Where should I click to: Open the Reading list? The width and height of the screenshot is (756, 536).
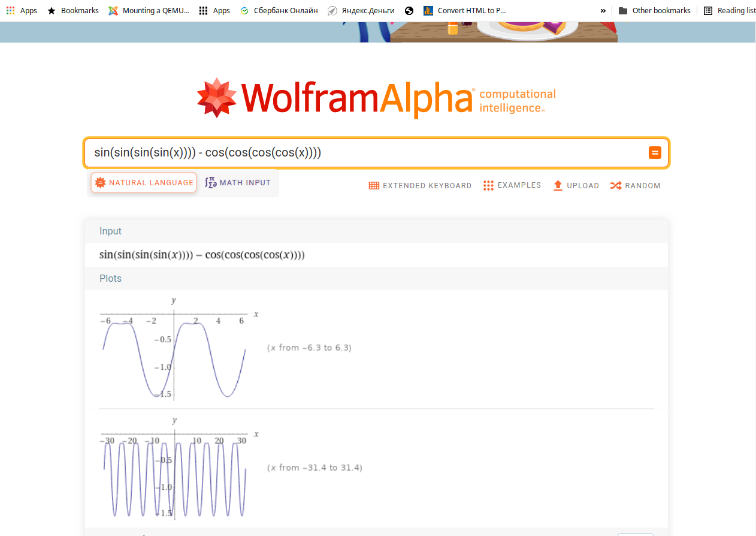click(729, 10)
